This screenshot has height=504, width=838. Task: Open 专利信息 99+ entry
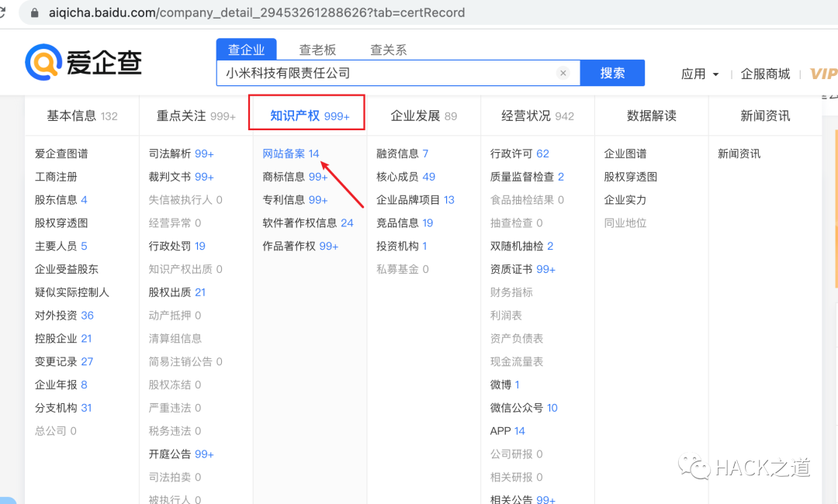point(295,200)
